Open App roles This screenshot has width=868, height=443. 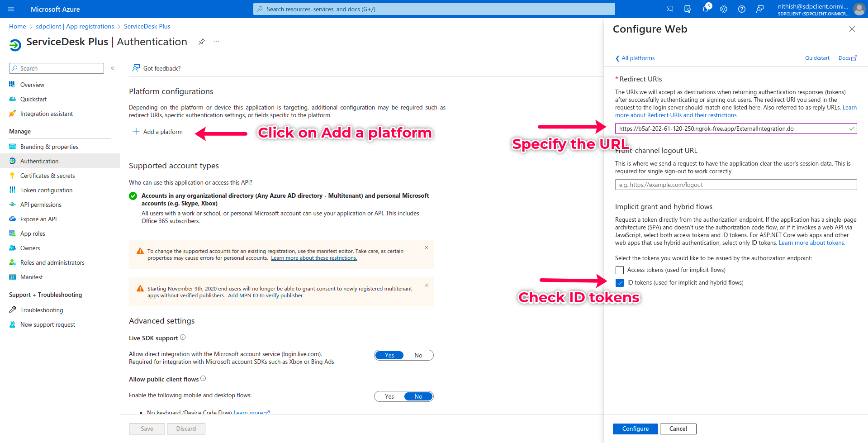tap(33, 233)
